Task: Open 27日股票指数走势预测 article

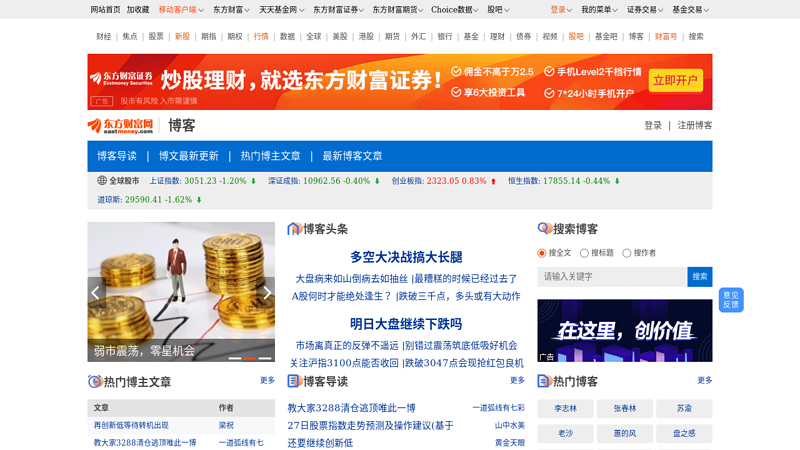Action: pyautogui.click(x=370, y=426)
